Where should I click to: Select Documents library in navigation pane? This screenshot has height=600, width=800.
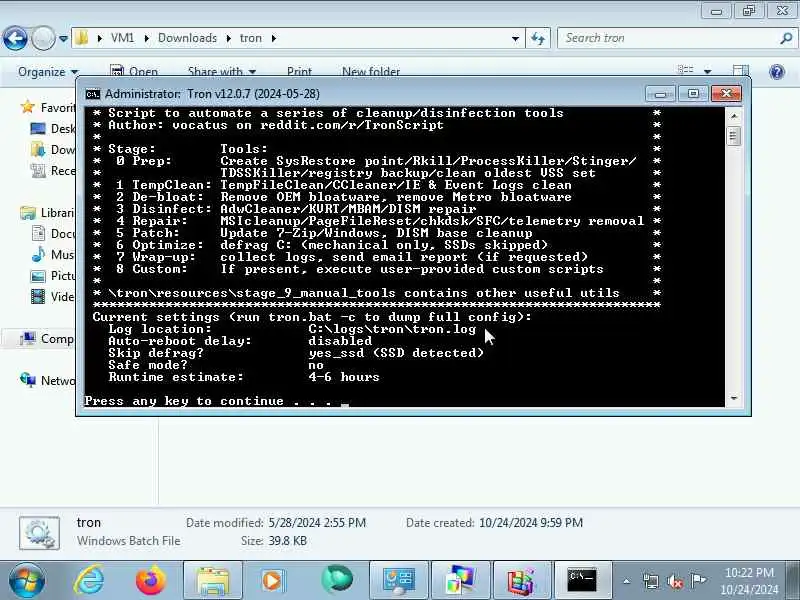pos(53,234)
